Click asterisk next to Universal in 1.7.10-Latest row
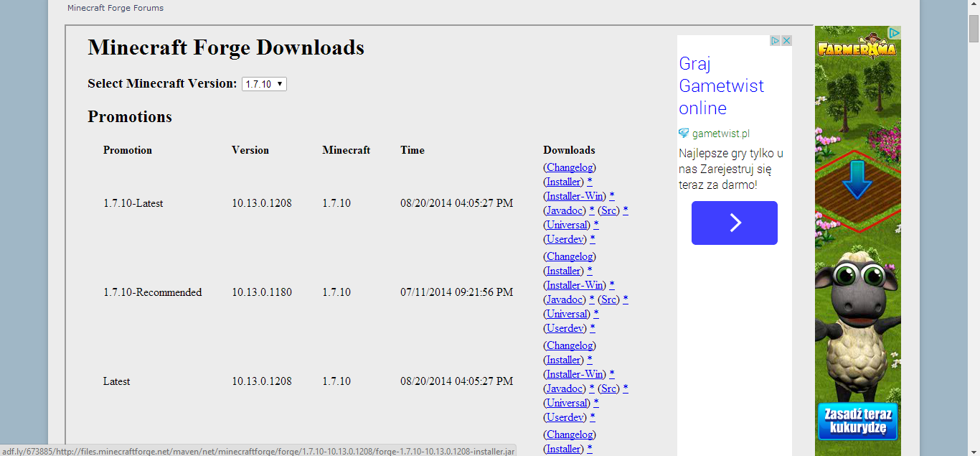The height and width of the screenshot is (456, 980). tap(596, 225)
